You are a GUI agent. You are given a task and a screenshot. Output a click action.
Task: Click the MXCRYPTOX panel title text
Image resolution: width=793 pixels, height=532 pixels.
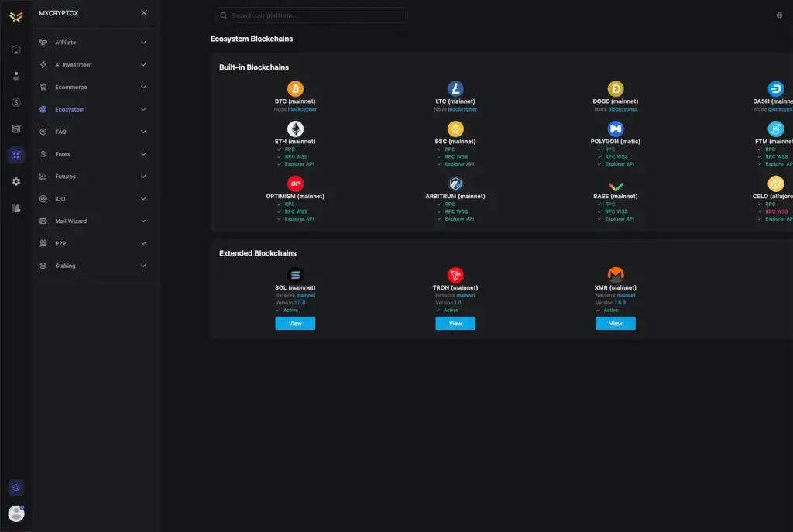tap(59, 13)
